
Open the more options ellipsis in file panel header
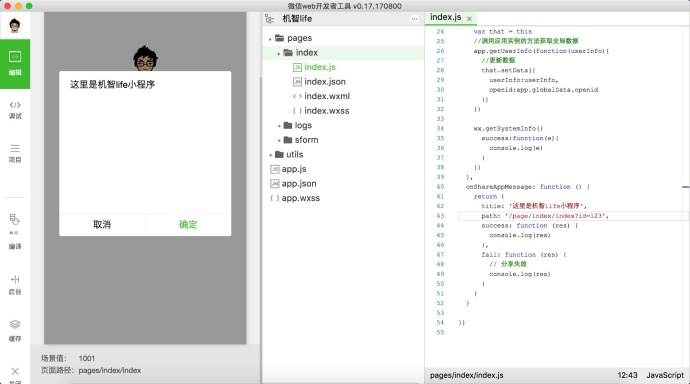point(414,18)
